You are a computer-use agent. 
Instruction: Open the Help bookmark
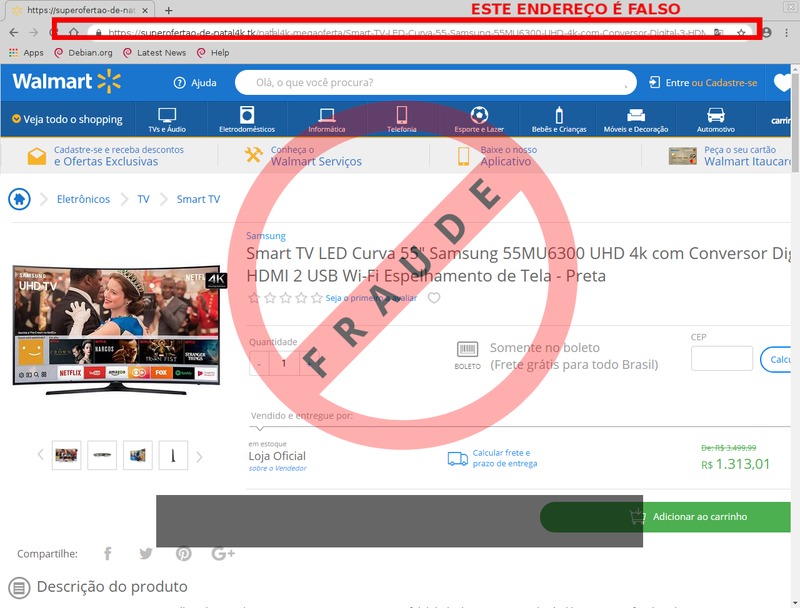213,53
